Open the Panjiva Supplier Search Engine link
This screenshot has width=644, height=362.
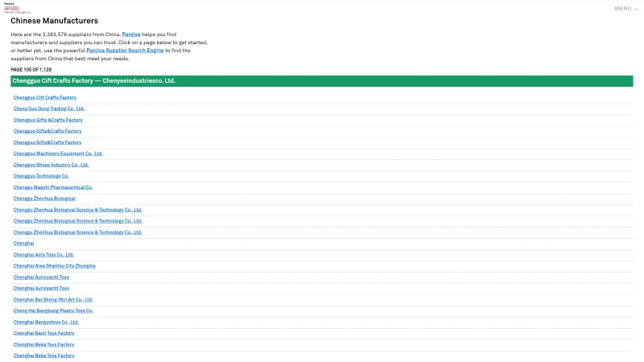point(125,51)
